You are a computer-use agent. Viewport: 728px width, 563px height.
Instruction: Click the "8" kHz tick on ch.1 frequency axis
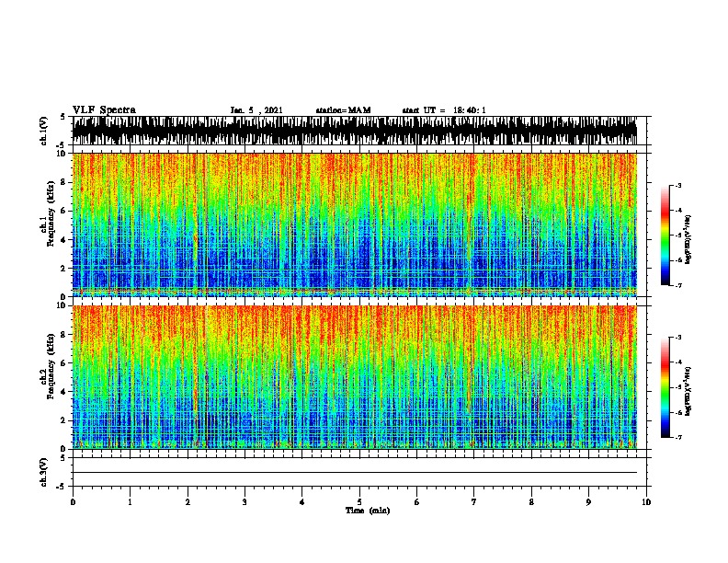pyautogui.click(x=63, y=182)
